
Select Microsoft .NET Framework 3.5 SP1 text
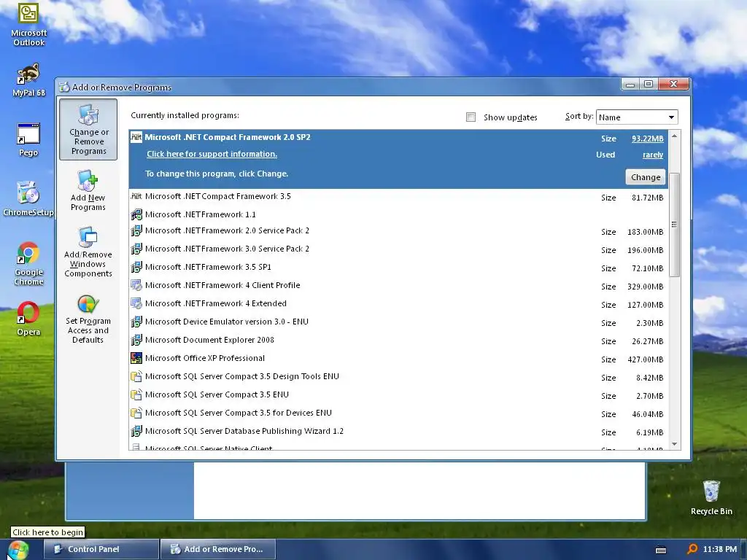(208, 267)
